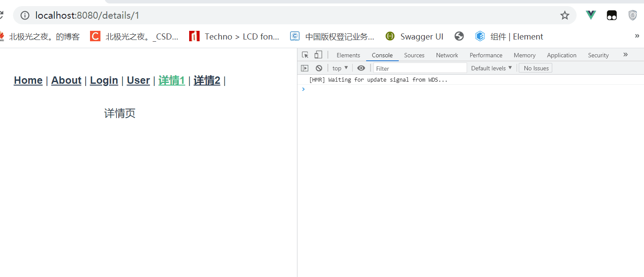Open the Default levels dropdown
This screenshot has height=277, width=644.
pos(491,68)
